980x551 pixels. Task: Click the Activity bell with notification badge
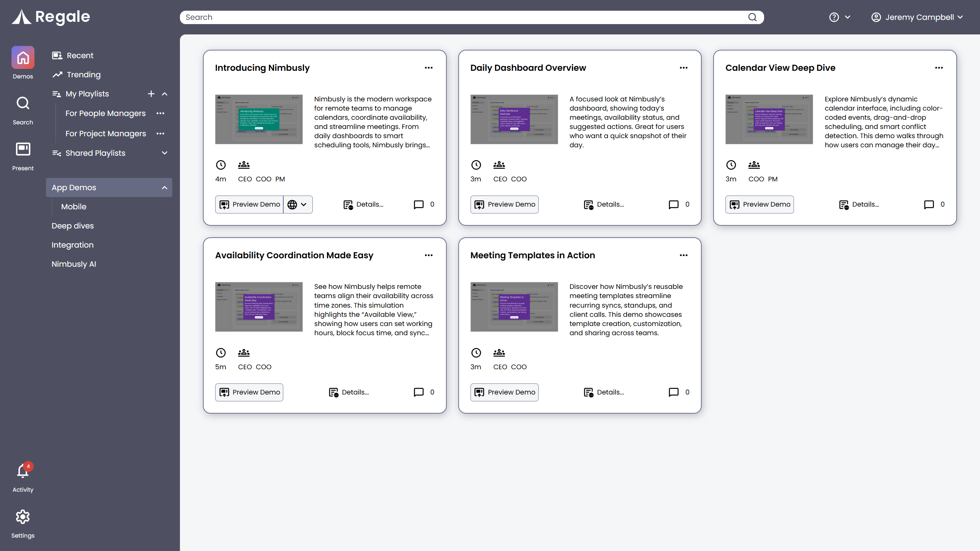23,471
